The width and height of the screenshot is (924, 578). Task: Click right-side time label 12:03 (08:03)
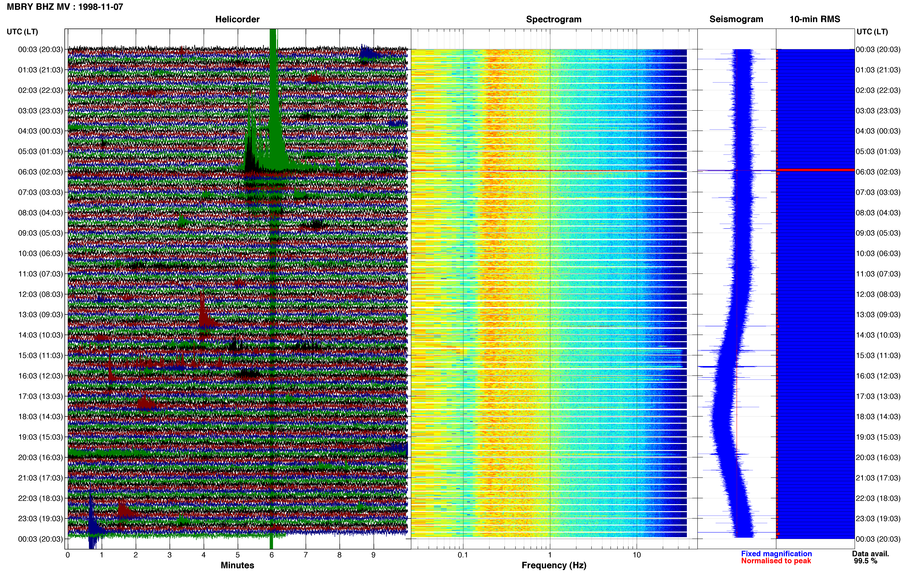click(878, 294)
